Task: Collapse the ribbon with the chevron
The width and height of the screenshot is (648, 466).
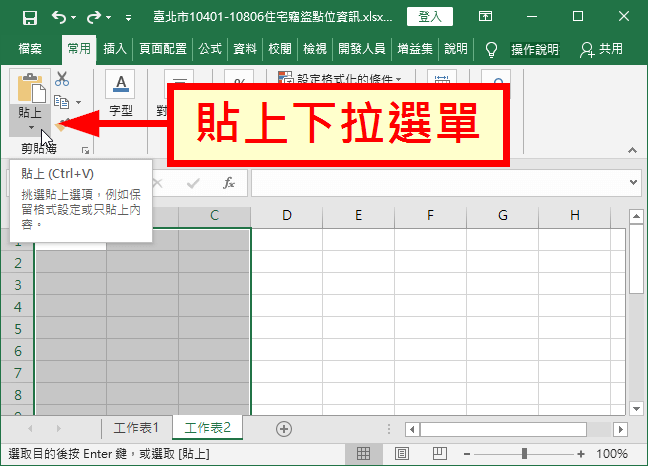Action: point(632,150)
